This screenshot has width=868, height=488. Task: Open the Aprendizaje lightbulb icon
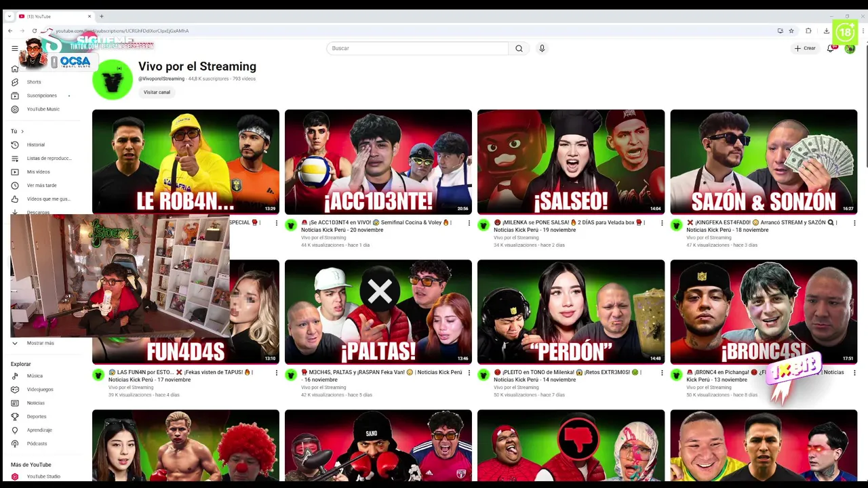(14, 430)
